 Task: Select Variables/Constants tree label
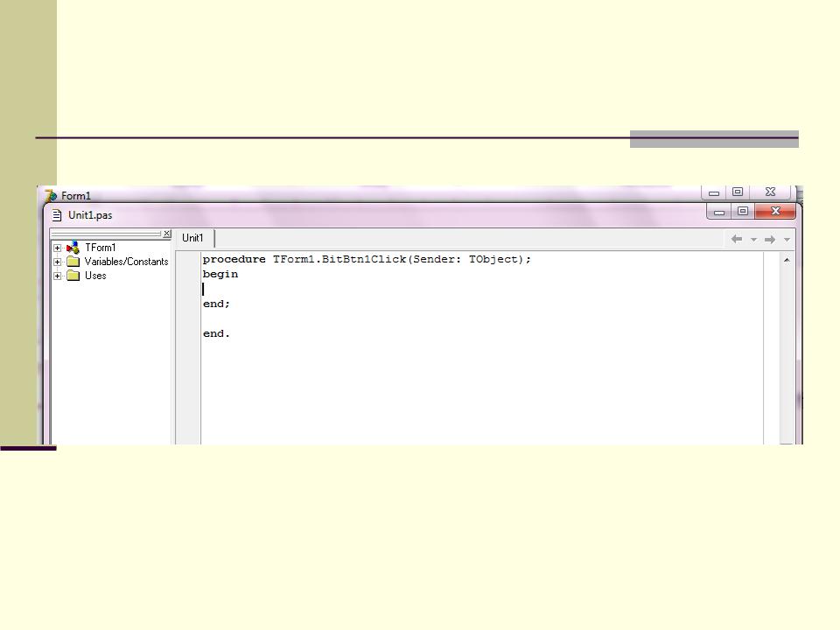[126, 262]
